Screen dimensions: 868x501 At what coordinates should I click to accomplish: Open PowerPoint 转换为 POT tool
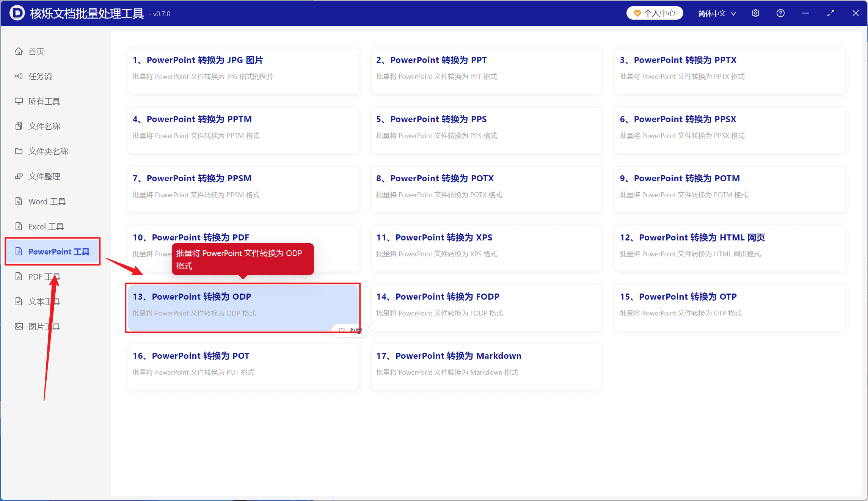[x=243, y=367]
